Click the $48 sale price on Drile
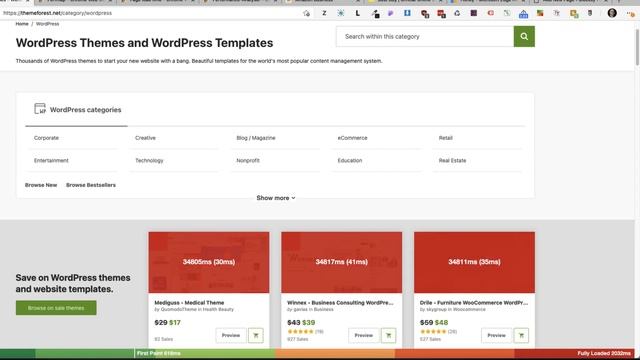The height and width of the screenshot is (360, 640). pyautogui.click(x=441, y=322)
